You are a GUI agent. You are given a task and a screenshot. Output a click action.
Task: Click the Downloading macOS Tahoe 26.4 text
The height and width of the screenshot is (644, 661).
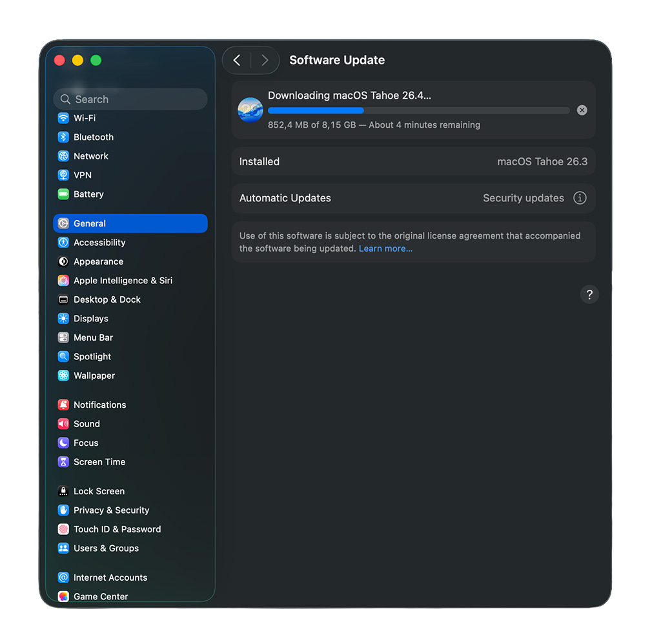click(x=349, y=96)
